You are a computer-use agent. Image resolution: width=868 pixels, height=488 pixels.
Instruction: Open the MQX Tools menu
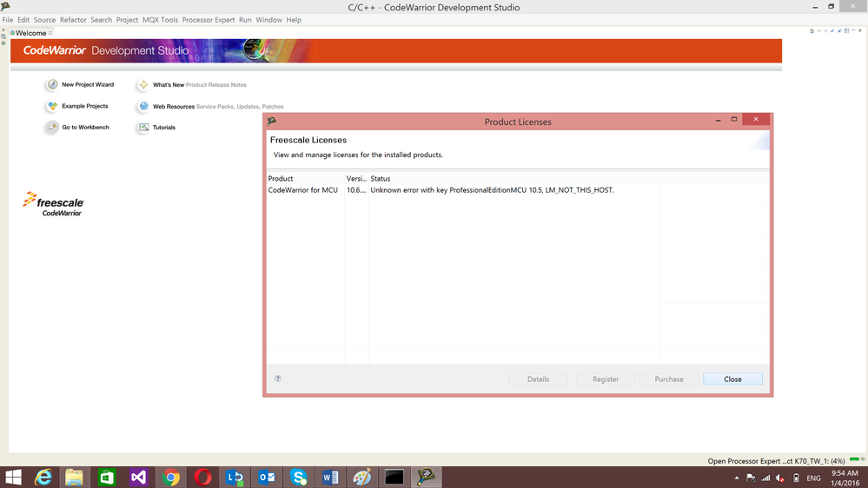160,20
